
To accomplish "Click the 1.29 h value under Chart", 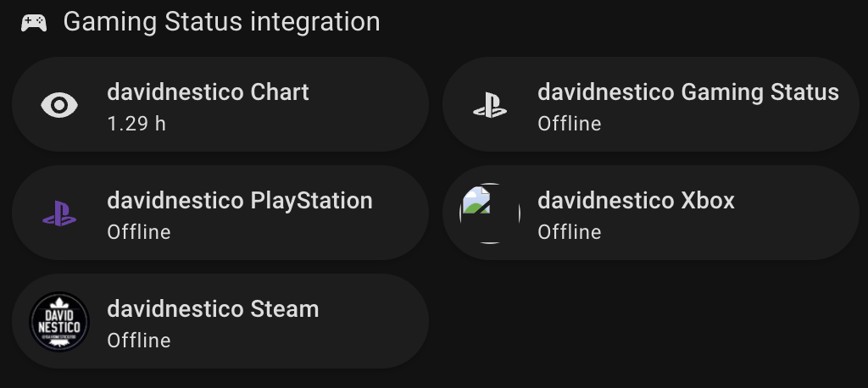I will 136,124.
